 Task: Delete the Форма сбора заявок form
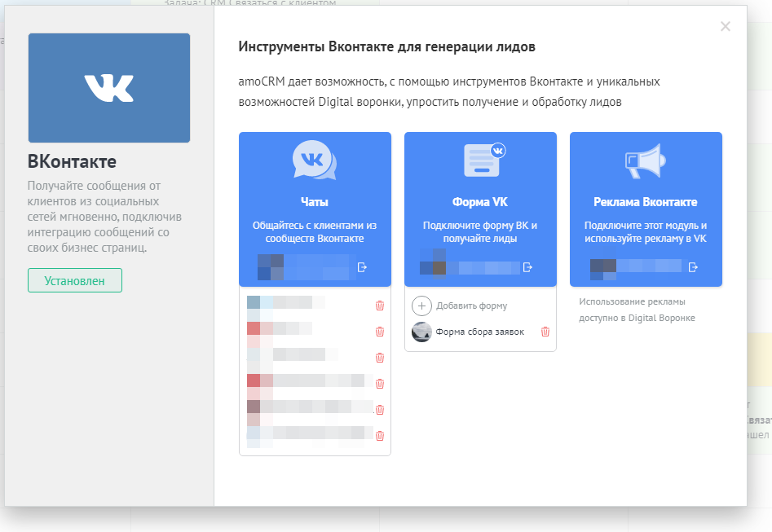545,332
